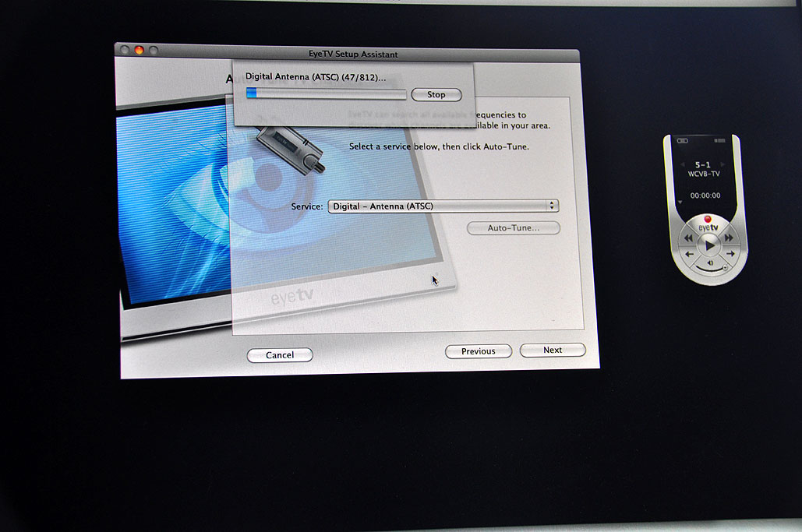The height and width of the screenshot is (532, 802).
Task: Click the Play button on the EyeTV remote
Action: click(709, 246)
